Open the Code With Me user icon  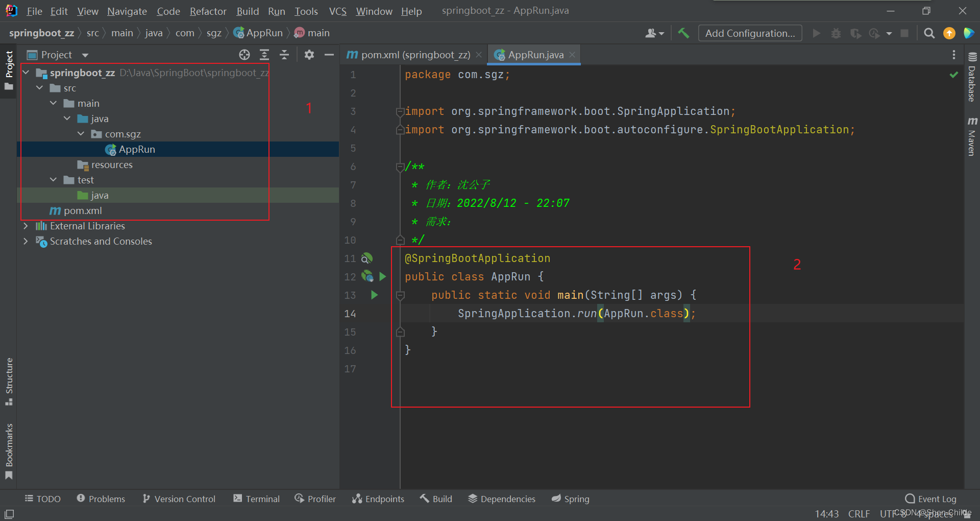654,33
